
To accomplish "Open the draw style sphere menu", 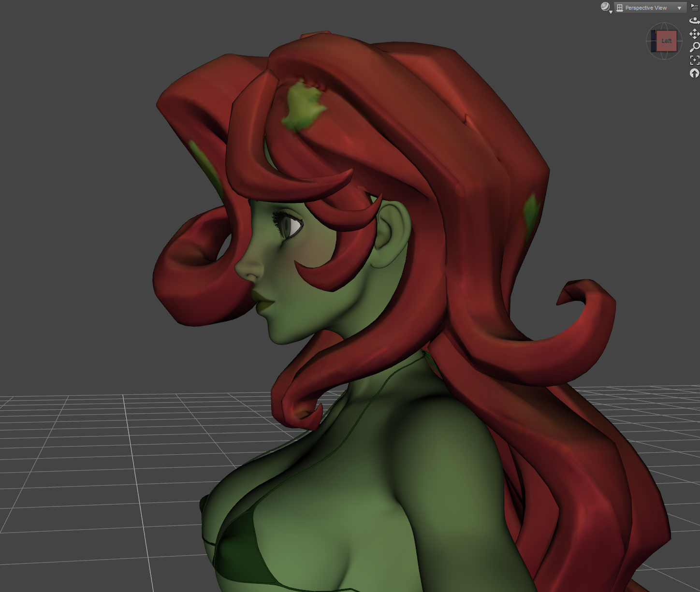I will 606,7.
